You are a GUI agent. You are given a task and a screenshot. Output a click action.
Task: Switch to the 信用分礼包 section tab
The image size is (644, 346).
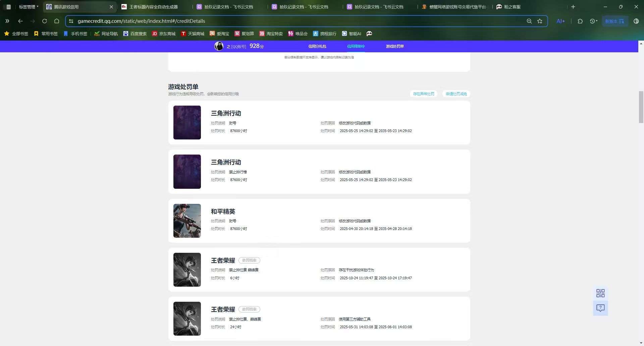tap(317, 46)
